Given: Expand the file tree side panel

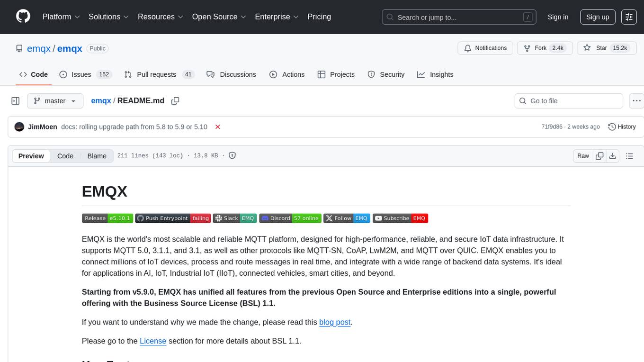Looking at the screenshot, I should tap(16, 101).
